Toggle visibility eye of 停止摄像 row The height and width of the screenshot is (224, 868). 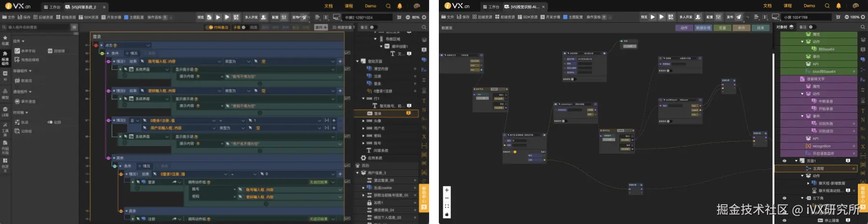click(x=784, y=220)
